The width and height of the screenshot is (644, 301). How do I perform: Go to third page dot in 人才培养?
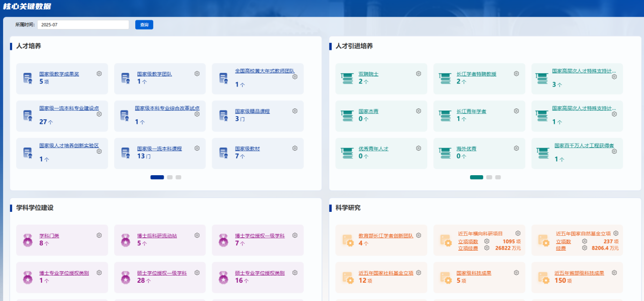pyautogui.click(x=179, y=177)
